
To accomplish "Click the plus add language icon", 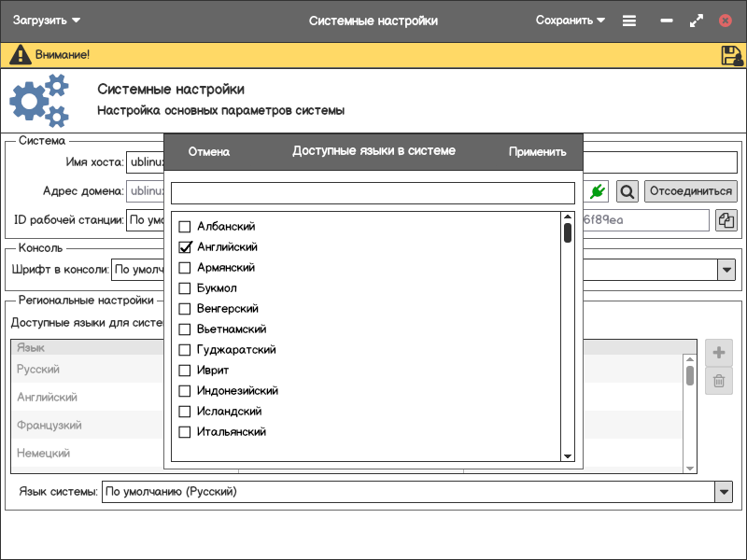I will tap(718, 353).
